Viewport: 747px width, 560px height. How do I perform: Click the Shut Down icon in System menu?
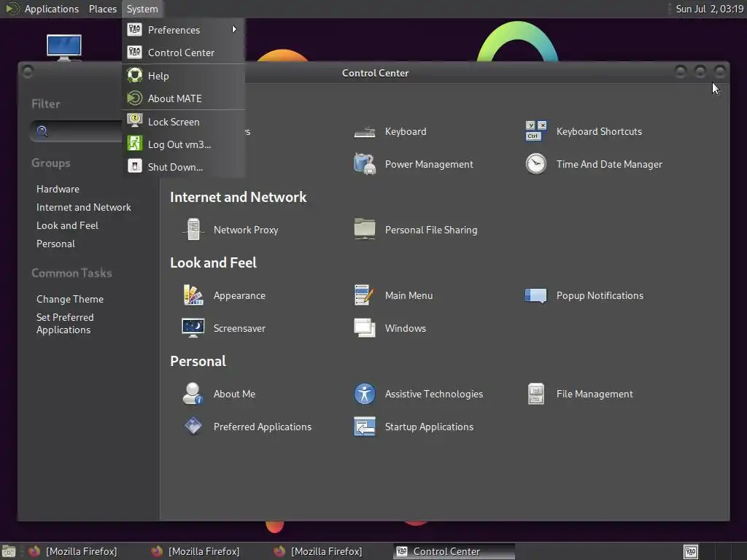click(x=135, y=166)
